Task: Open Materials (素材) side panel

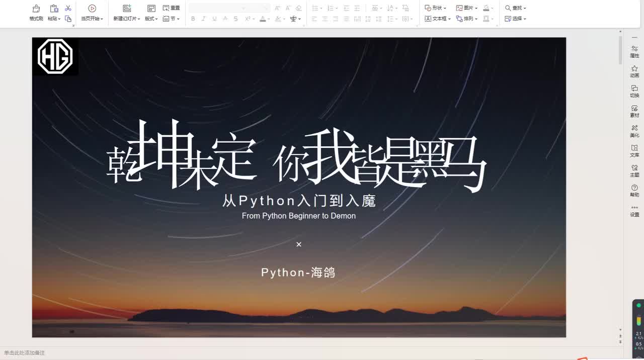Action: 634,111
